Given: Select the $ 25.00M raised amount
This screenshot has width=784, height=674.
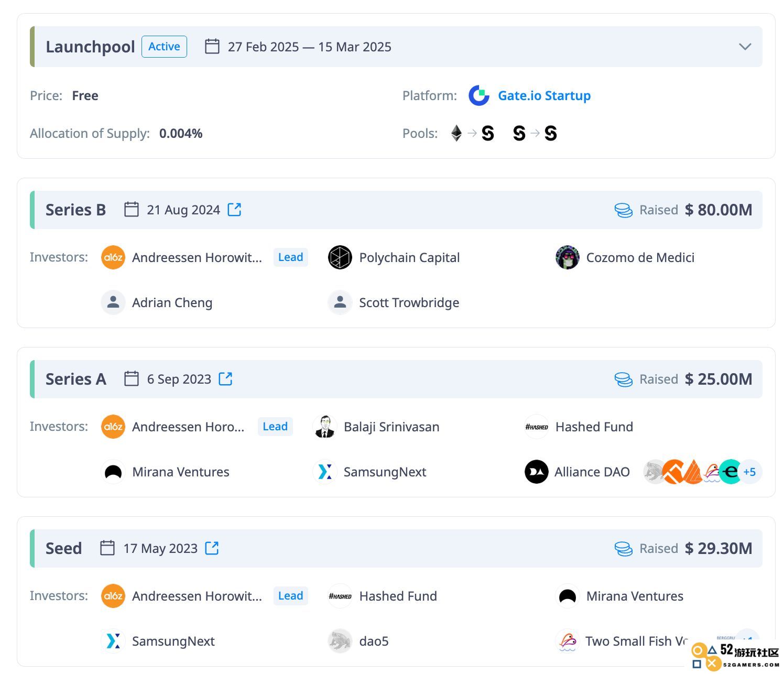Looking at the screenshot, I should [x=718, y=379].
